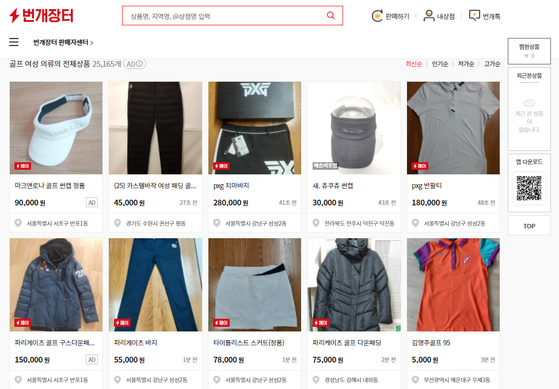Open the gray 파리게이츠 down padding thumbnail

354,285
